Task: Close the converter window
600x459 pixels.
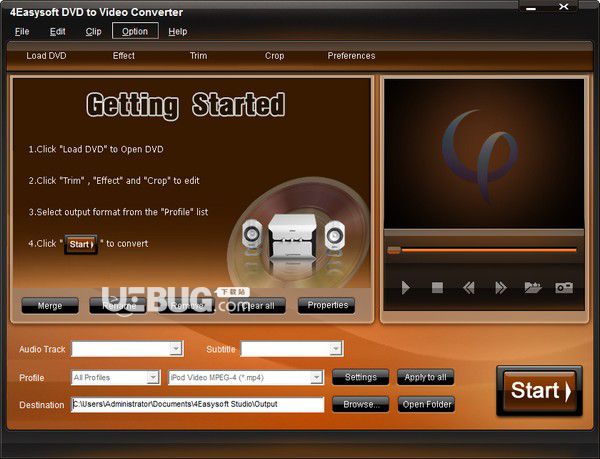Action: pos(564,7)
